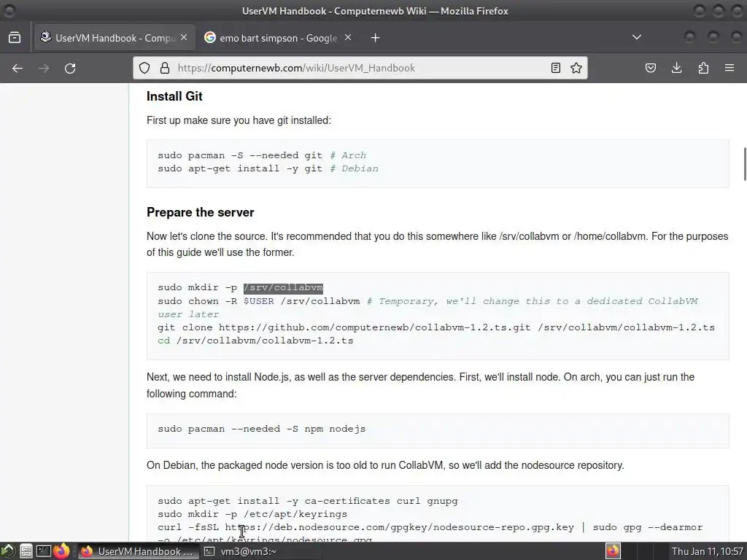Open the Downloads panel
The height and width of the screenshot is (560, 747).
coord(676,68)
